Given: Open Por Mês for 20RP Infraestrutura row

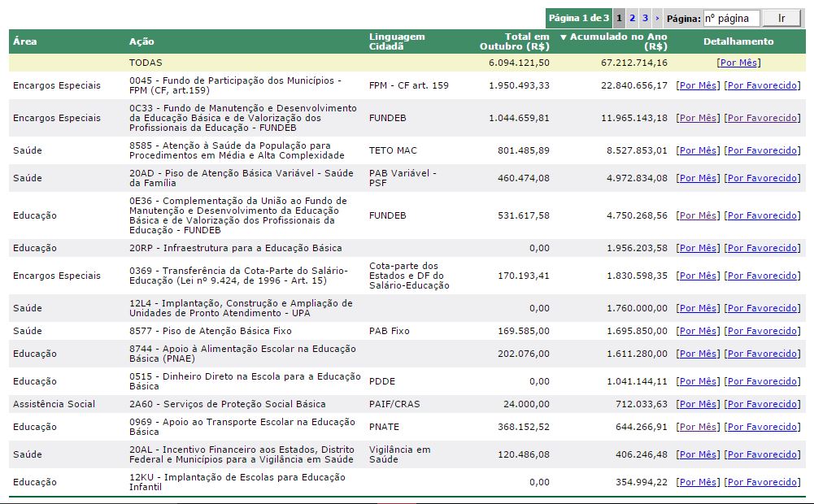Looking at the screenshot, I should point(699,248).
